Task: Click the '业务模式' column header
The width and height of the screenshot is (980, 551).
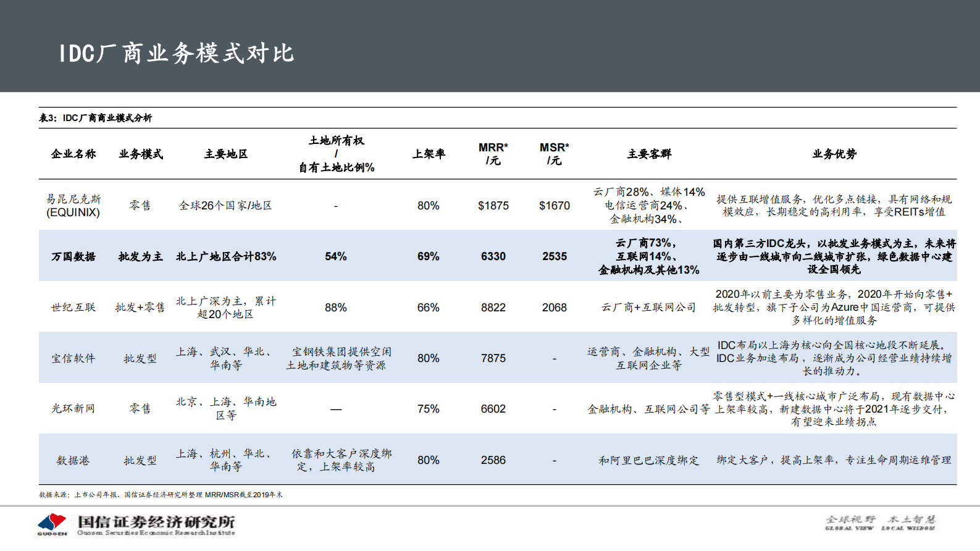Action: tap(141, 154)
